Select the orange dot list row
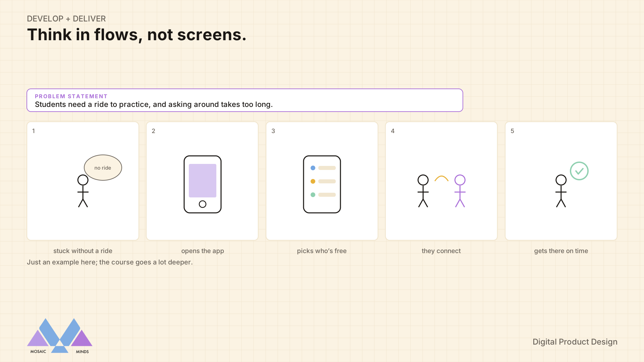Screen dimensions: 644x362 click(323, 181)
